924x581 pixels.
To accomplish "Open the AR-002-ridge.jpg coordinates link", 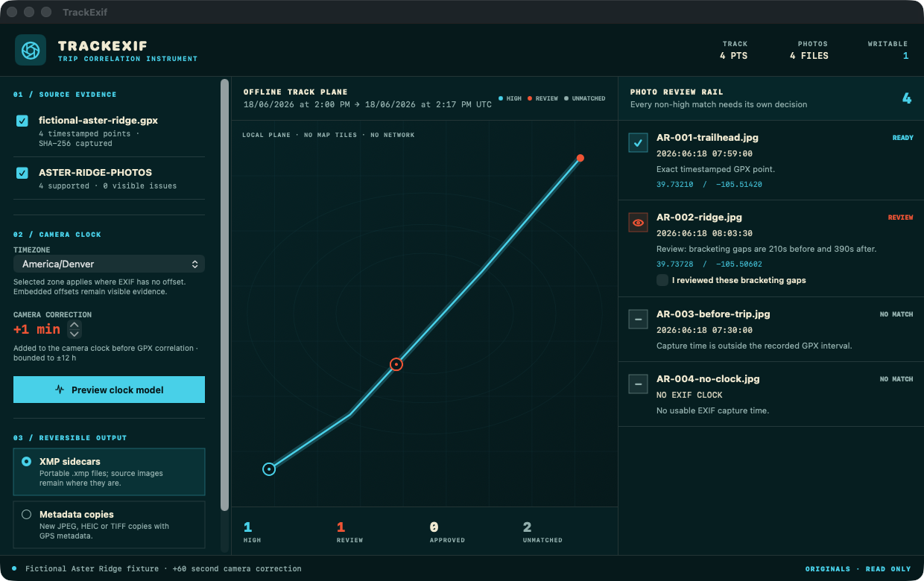I will [x=709, y=264].
